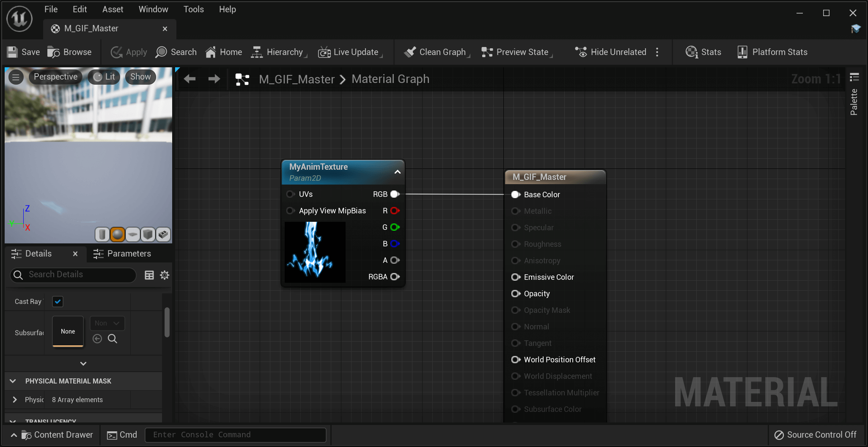Click the Clean Graph broom icon

pos(410,52)
